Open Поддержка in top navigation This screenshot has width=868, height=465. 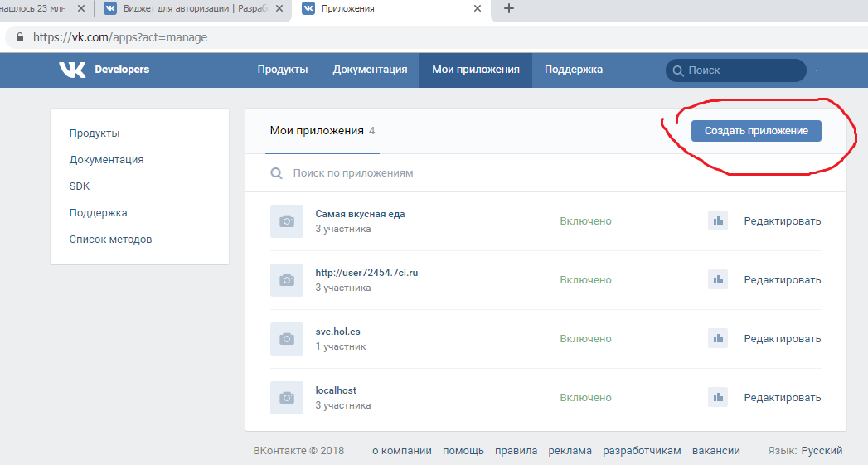(574, 70)
